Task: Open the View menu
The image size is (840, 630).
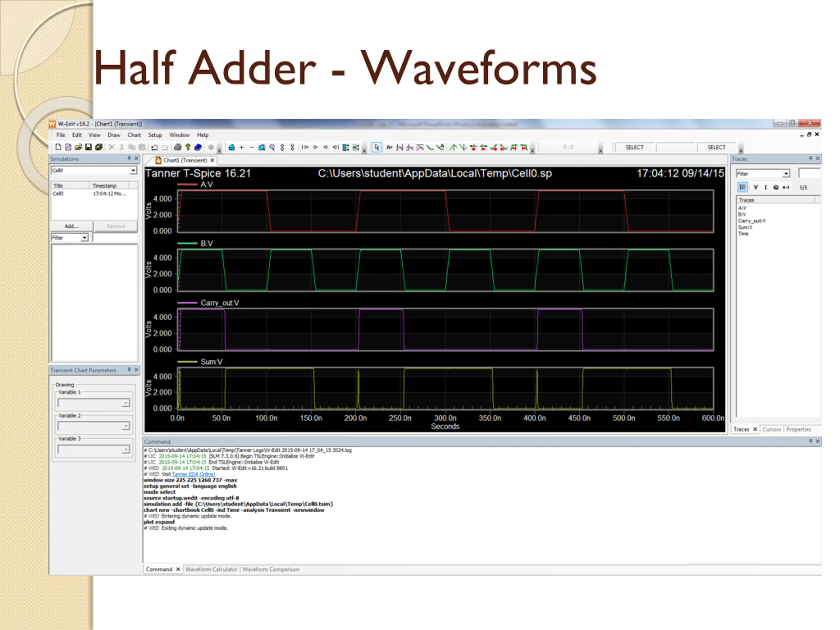Action: tap(94, 135)
